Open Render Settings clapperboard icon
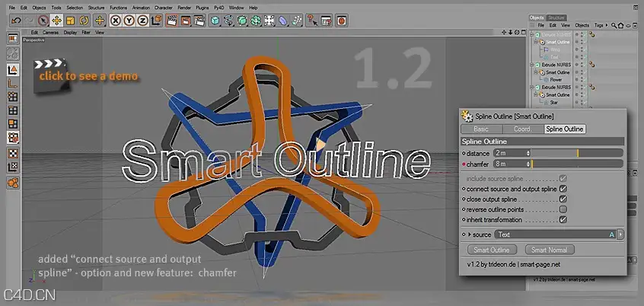644x306 pixels. click(x=199, y=20)
